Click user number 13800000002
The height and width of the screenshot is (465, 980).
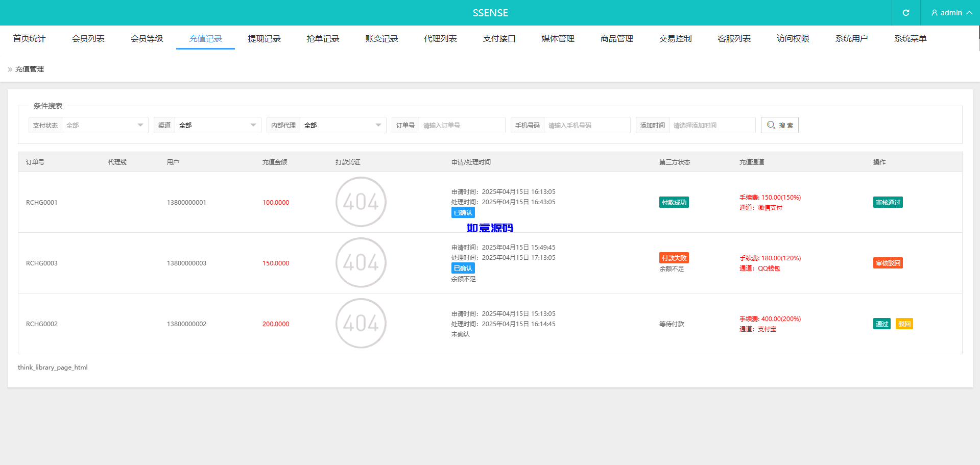tap(186, 324)
